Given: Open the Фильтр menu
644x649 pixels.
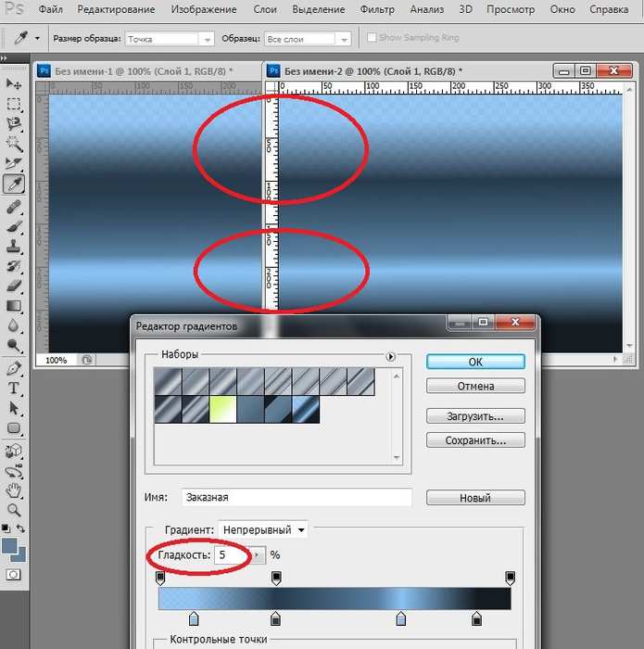Looking at the screenshot, I should [377, 9].
